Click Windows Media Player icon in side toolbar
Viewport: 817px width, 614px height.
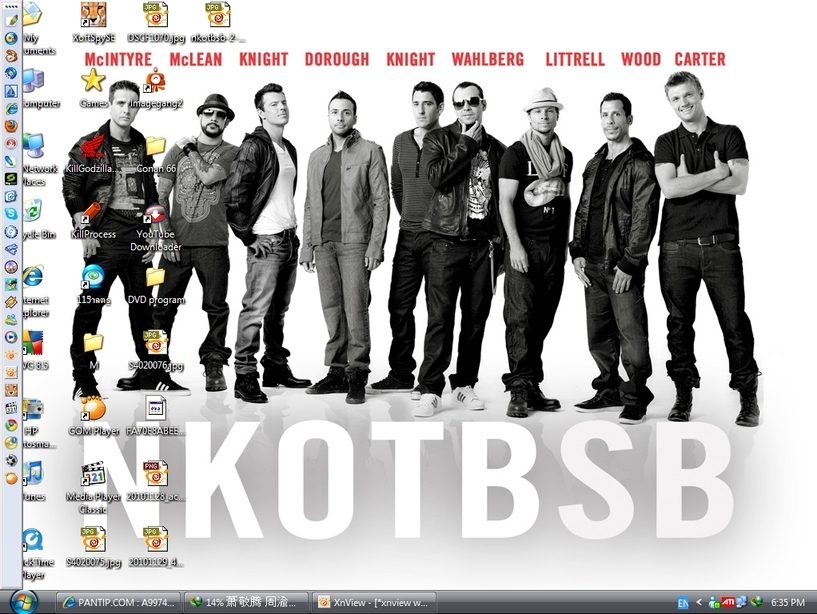click(11, 337)
